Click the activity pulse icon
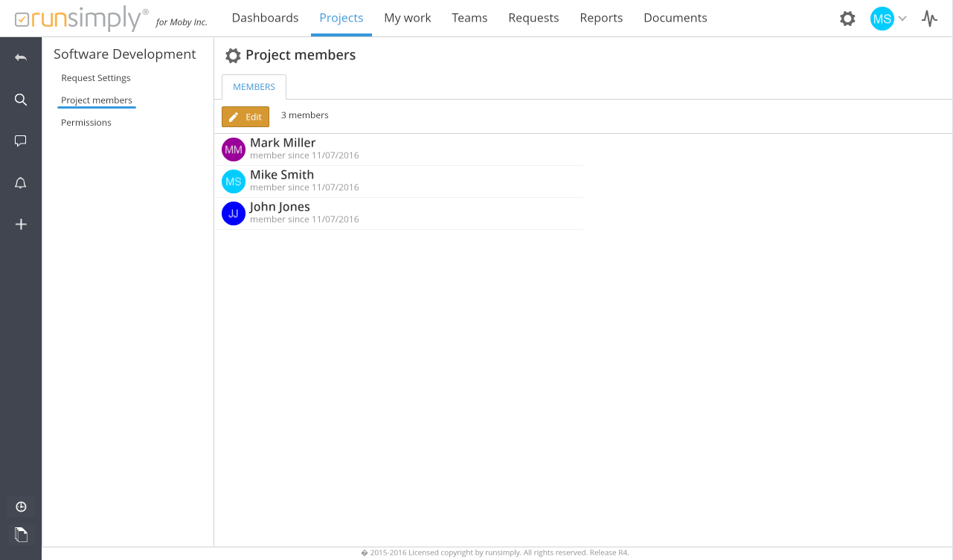The height and width of the screenshot is (560, 953). [929, 19]
